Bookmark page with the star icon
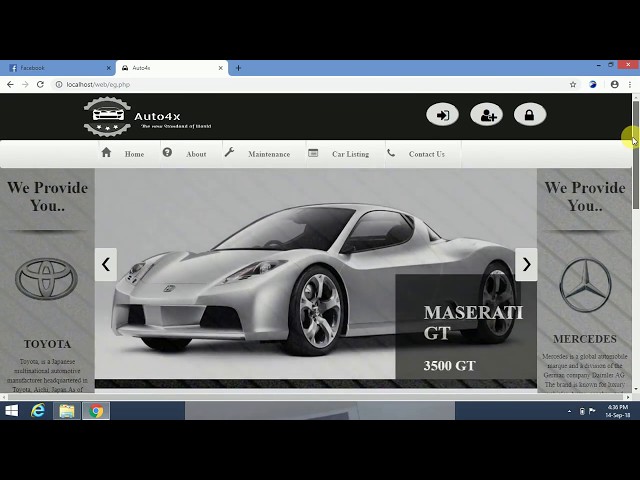The height and width of the screenshot is (480, 640). pyautogui.click(x=573, y=84)
